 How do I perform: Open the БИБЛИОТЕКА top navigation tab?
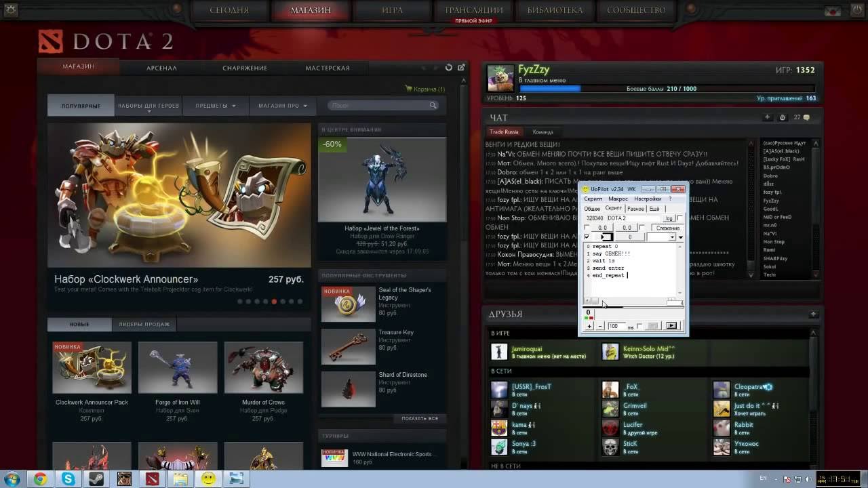click(555, 10)
